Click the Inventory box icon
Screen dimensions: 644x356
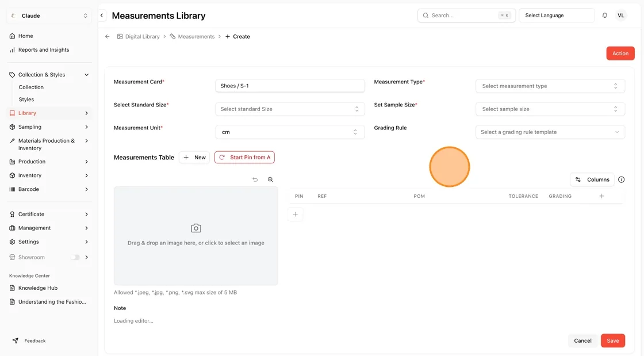[x=12, y=175]
